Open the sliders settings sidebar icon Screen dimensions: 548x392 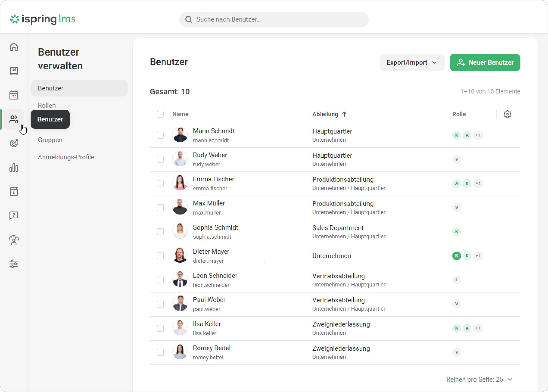pyautogui.click(x=14, y=264)
